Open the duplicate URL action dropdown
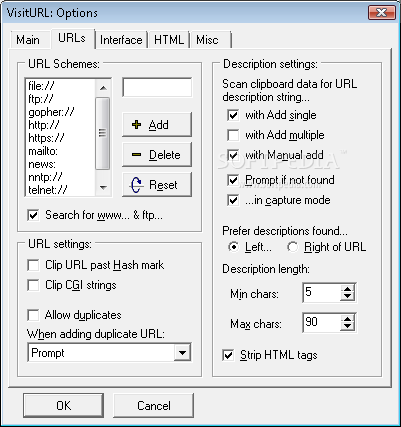This screenshot has height=427, width=401. pyautogui.click(x=182, y=353)
